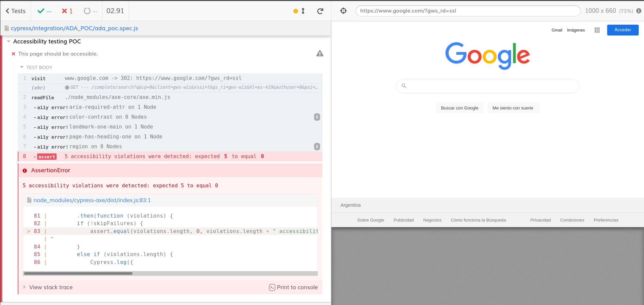Screen dimensions: 644x305
Task: Click the Condiciones footer link
Action: click(572, 220)
